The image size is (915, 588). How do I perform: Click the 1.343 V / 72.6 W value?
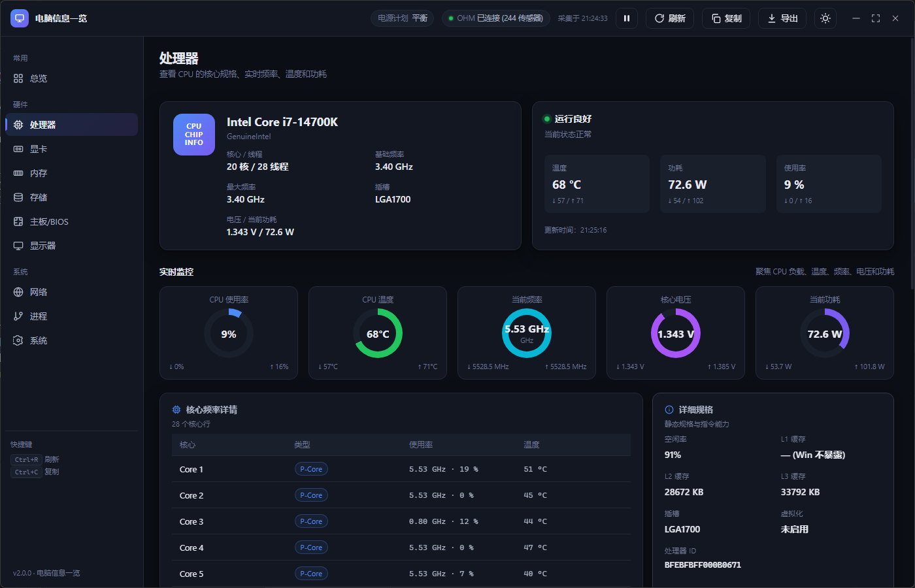click(260, 232)
